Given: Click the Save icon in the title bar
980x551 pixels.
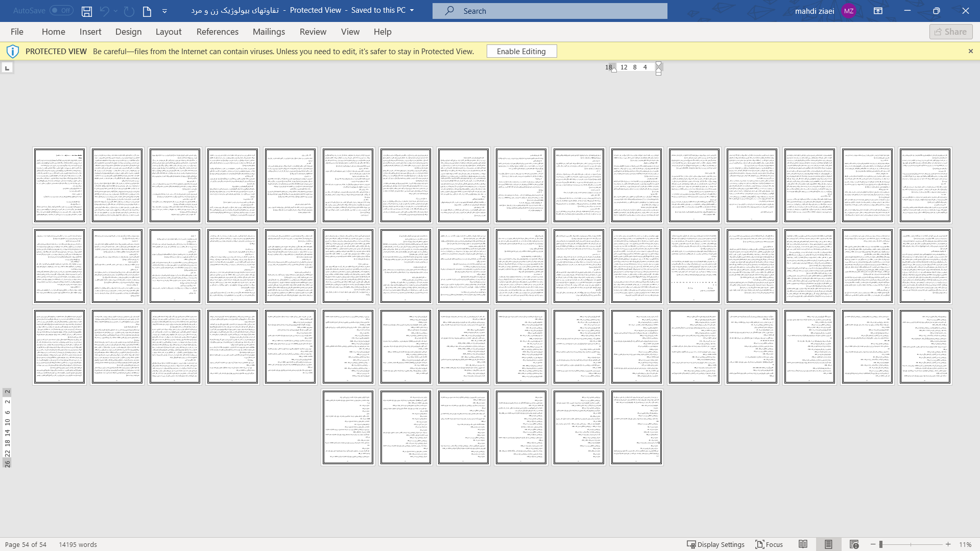Looking at the screenshot, I should 87,11.
